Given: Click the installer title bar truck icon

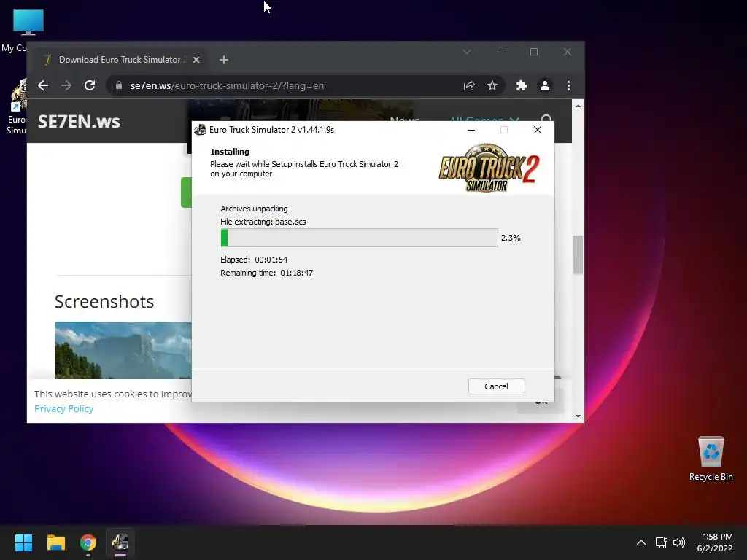Looking at the screenshot, I should [x=201, y=130].
